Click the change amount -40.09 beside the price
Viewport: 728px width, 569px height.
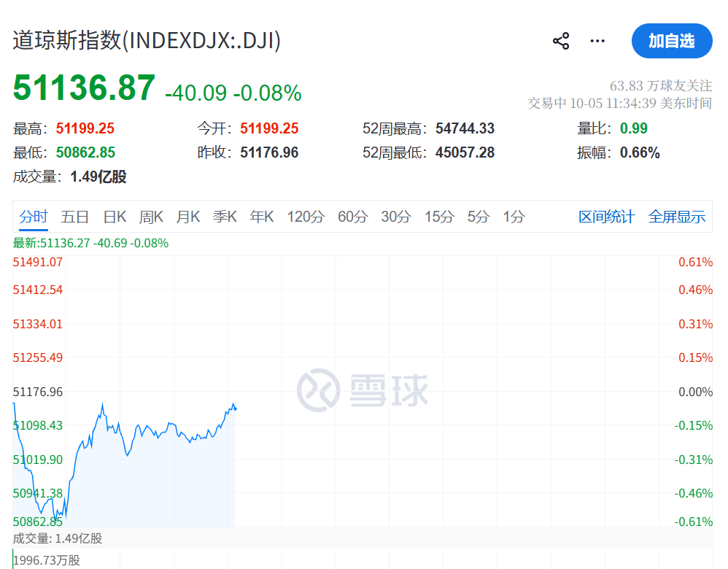(196, 93)
